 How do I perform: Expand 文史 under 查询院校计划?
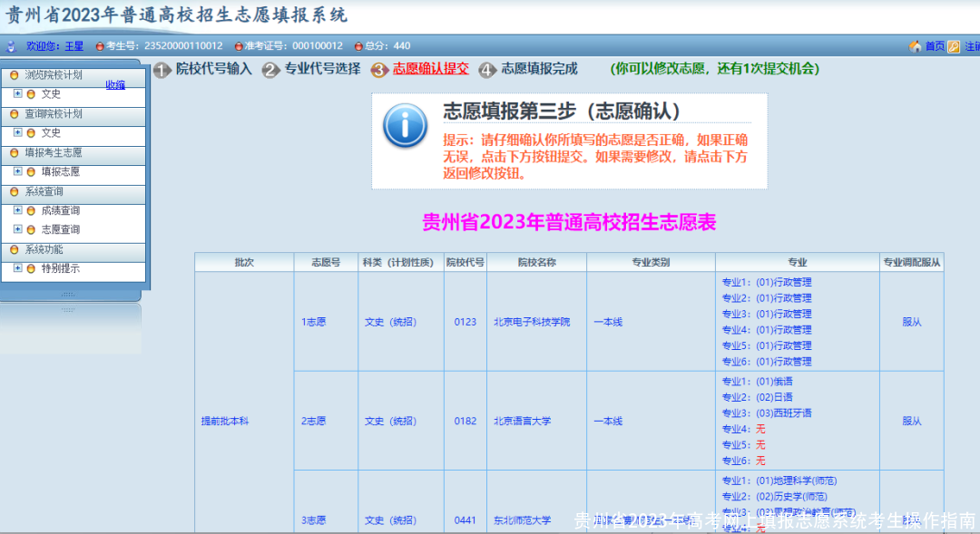(17, 134)
